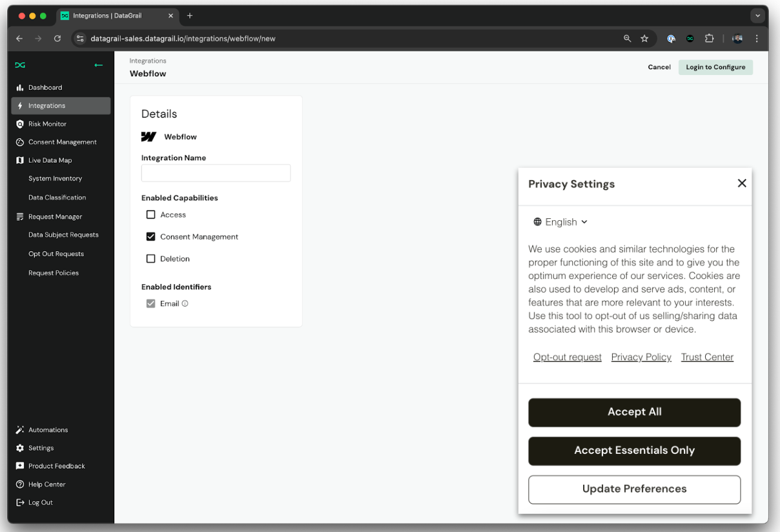Open the Opt-out request link
The image size is (780, 532).
(x=567, y=357)
